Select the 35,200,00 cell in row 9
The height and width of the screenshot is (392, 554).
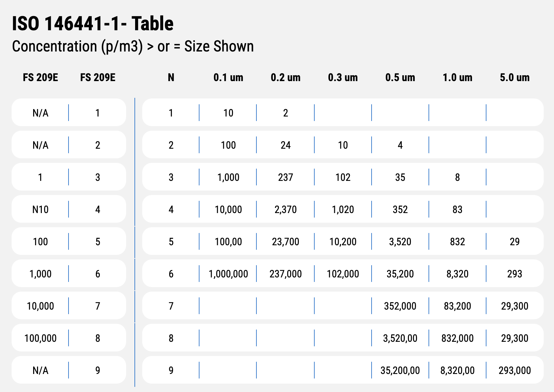coord(400,370)
